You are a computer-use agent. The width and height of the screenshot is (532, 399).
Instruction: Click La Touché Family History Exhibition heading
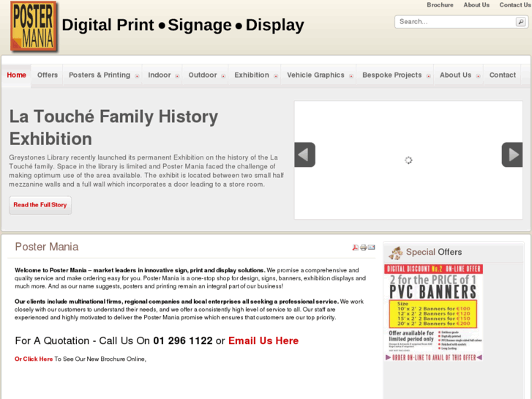click(x=113, y=127)
